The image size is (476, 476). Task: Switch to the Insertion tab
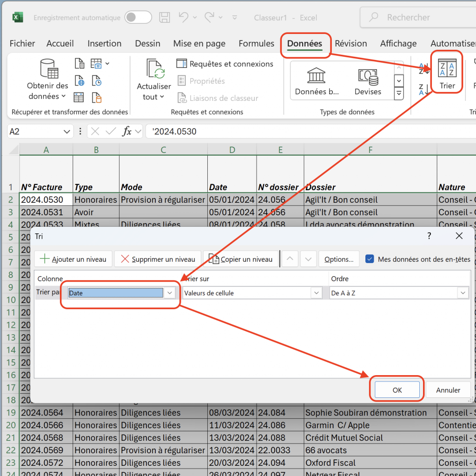coord(104,44)
